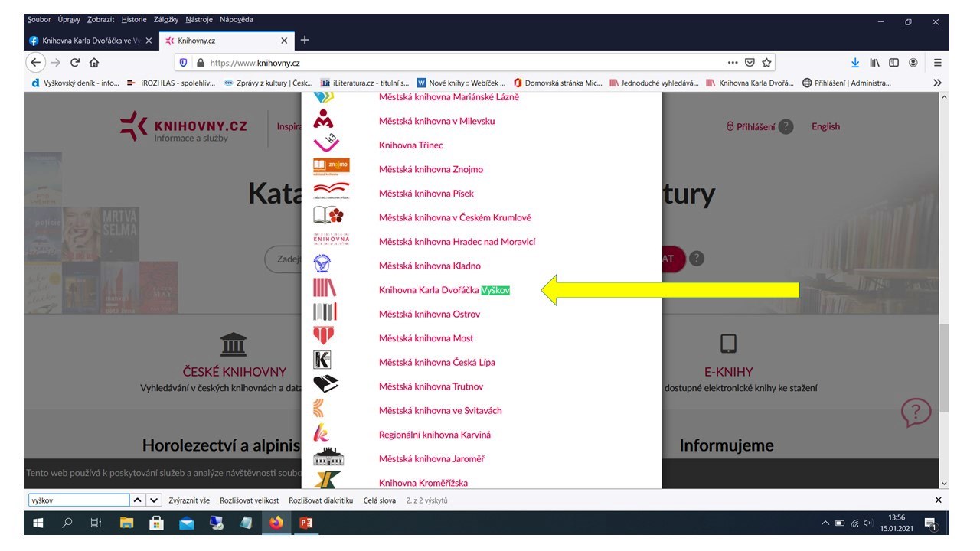The image size is (980, 551).
Task: Go back with the browser Back arrow
Action: tap(35, 63)
